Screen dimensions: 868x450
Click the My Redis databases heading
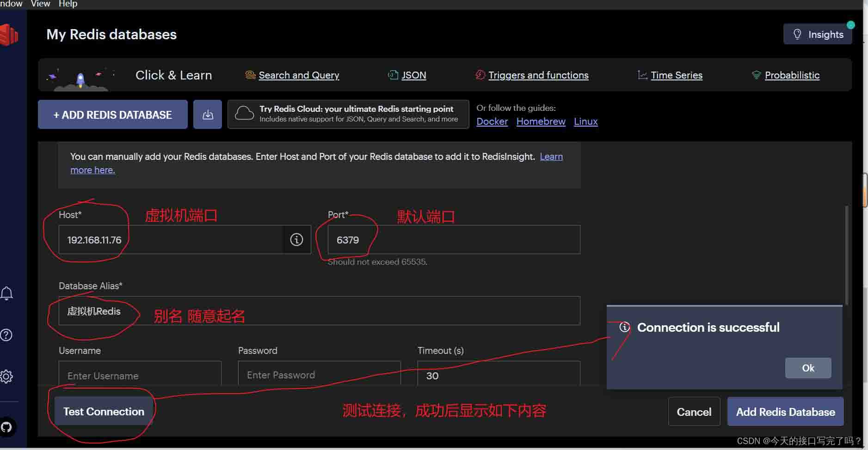pos(111,34)
